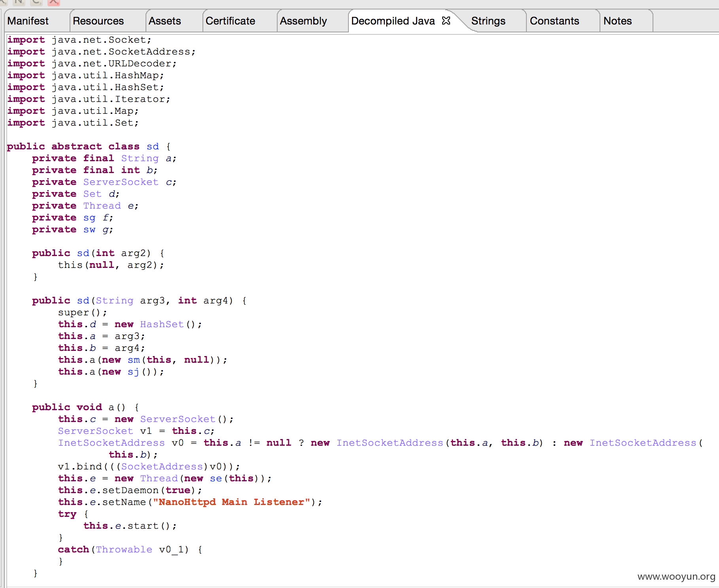Click 'java.util.HashSet;' import
Screen dimensions: 719x588
click(108, 87)
